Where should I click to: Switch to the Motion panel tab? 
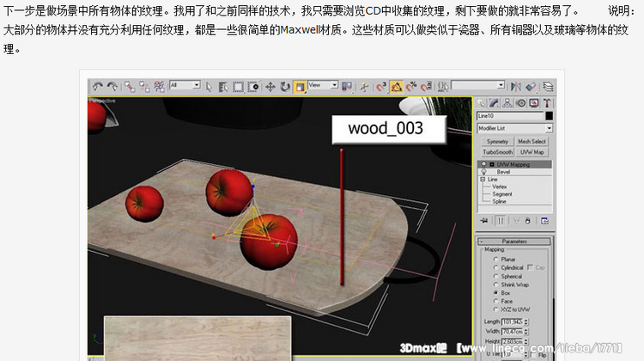(x=521, y=103)
